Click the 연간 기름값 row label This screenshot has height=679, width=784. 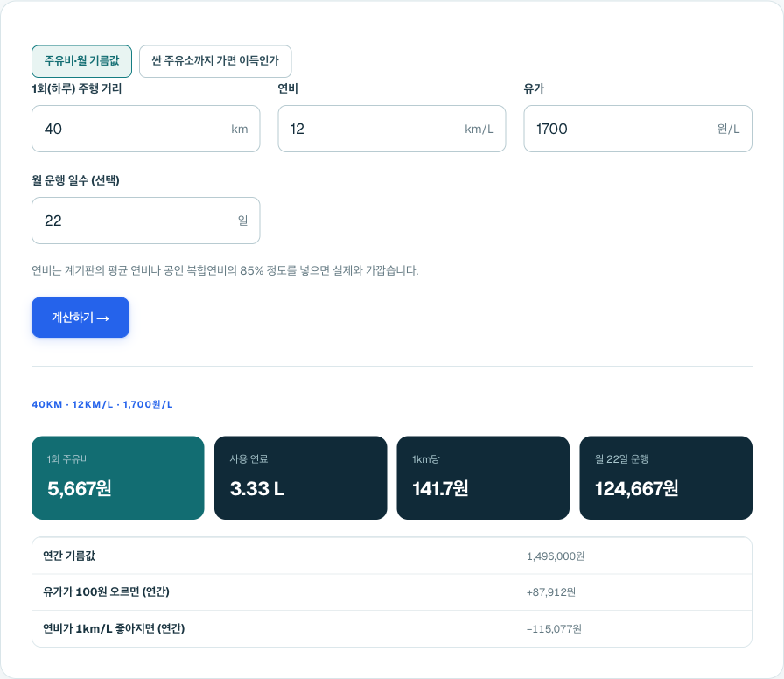69,556
